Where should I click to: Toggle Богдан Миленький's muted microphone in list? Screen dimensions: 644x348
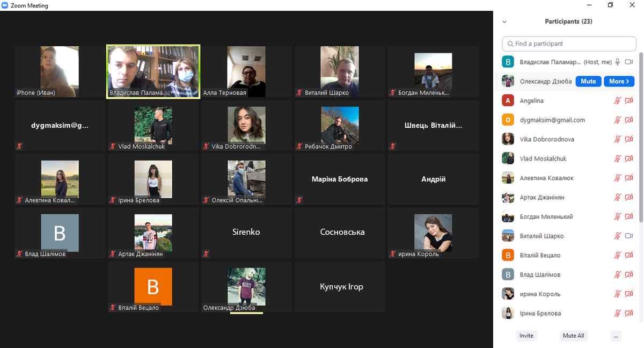pos(618,217)
